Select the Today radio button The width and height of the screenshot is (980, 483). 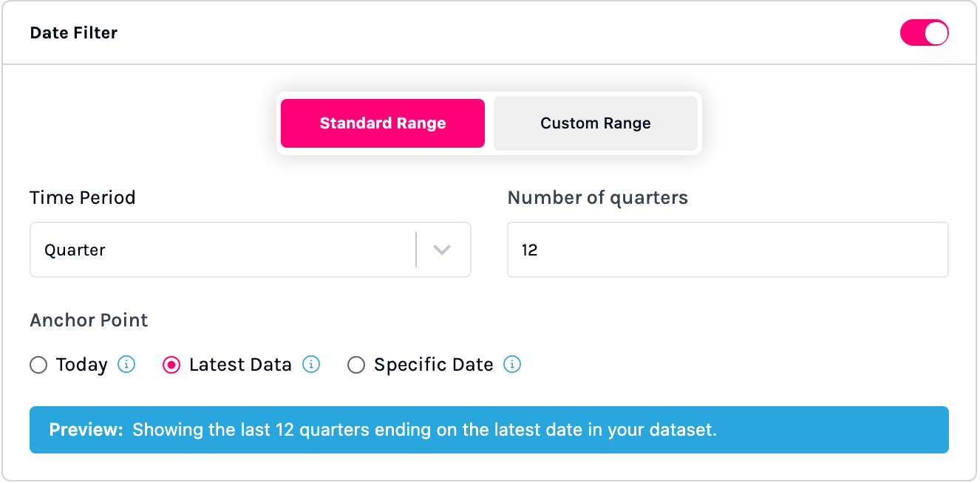coord(38,366)
